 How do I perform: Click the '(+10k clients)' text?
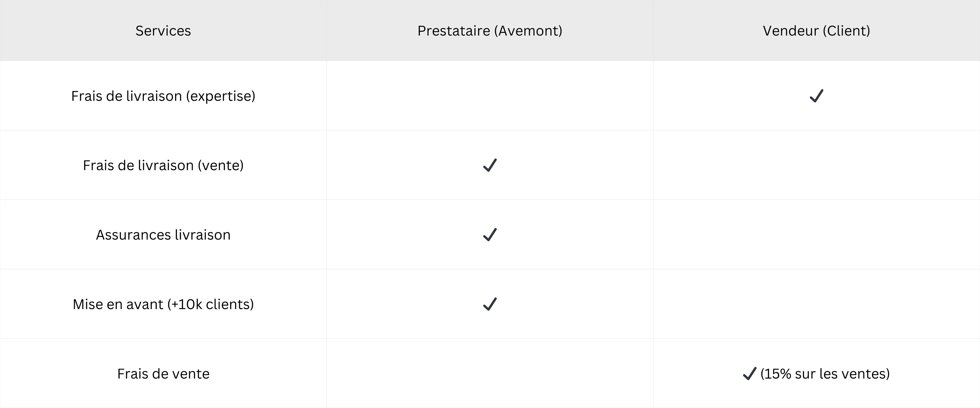pos(211,304)
